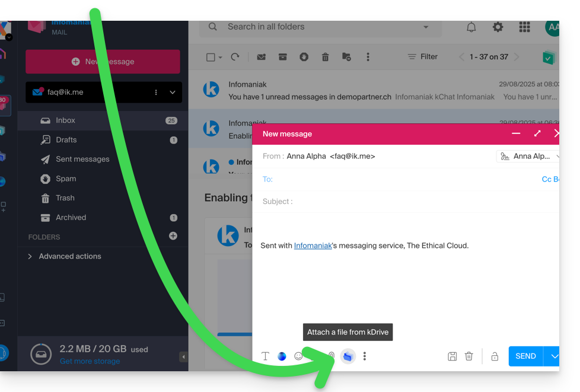Focus the Search in all folders field
Screen dimensions: 580x392
click(x=320, y=27)
